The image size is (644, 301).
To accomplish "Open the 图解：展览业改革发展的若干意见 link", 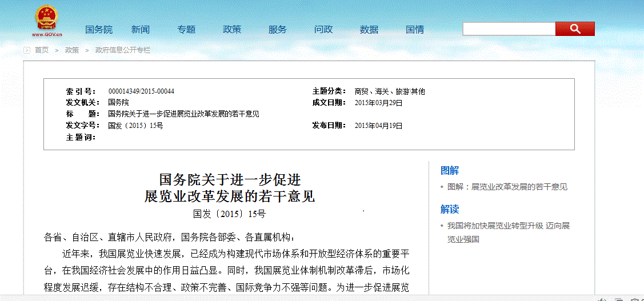I will [507, 187].
